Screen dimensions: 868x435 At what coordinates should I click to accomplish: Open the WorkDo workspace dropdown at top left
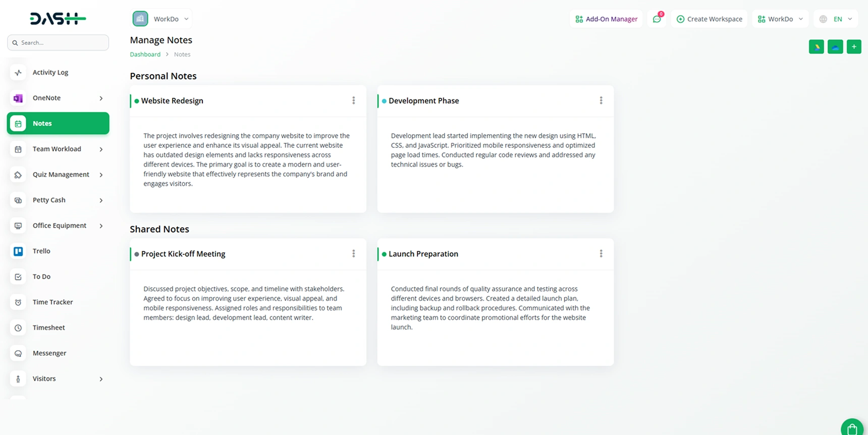coord(162,19)
